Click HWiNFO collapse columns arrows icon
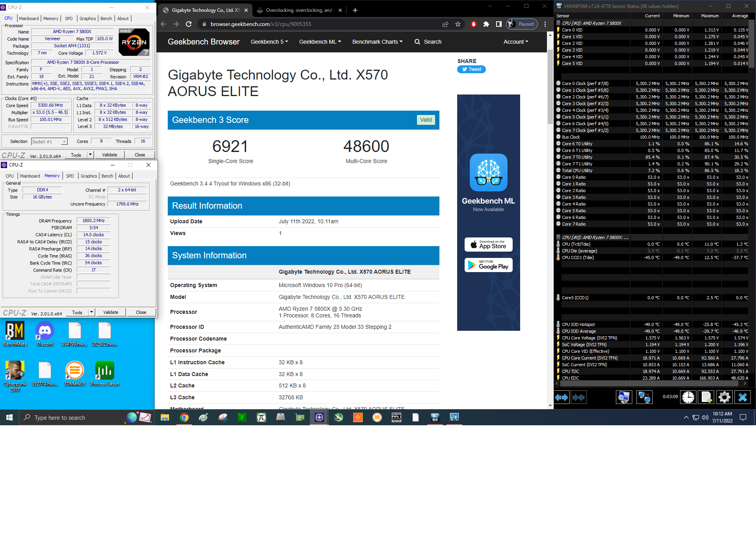The image size is (756, 556). pyautogui.click(x=578, y=397)
